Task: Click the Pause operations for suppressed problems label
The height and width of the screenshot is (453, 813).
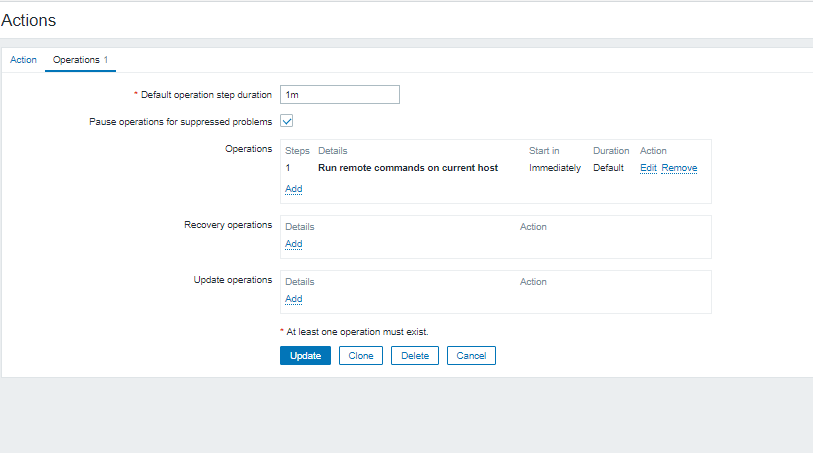Action: click(180, 122)
